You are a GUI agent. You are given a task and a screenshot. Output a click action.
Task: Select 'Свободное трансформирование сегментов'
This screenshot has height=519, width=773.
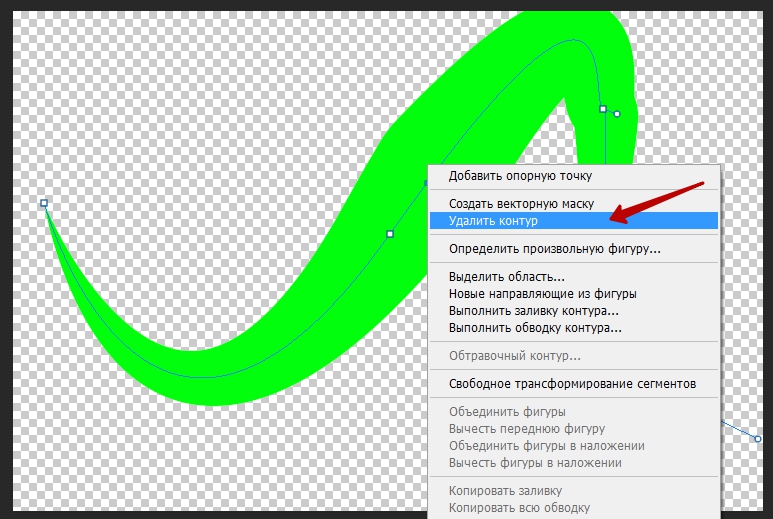[x=574, y=383]
